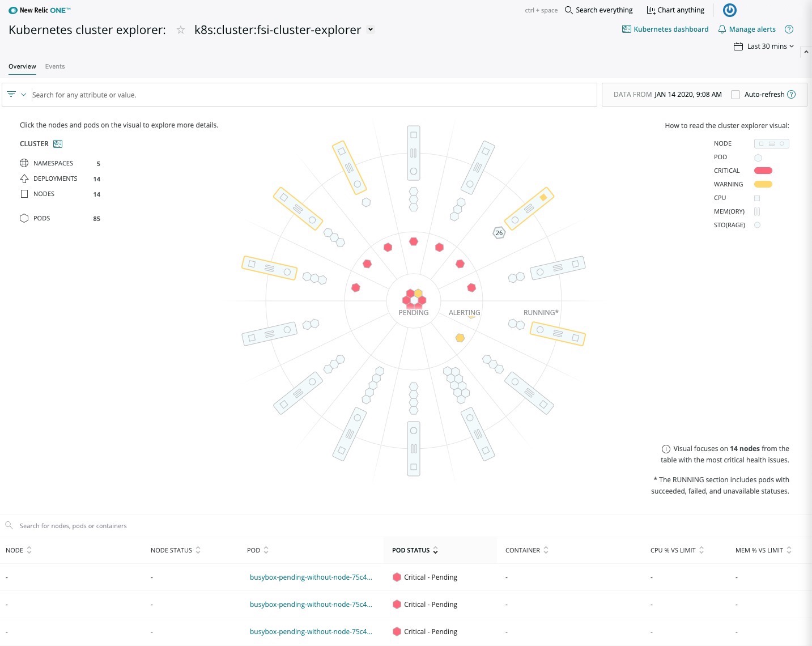812x646 pixels.
Task: Click the PENDING center label
Action: click(414, 313)
